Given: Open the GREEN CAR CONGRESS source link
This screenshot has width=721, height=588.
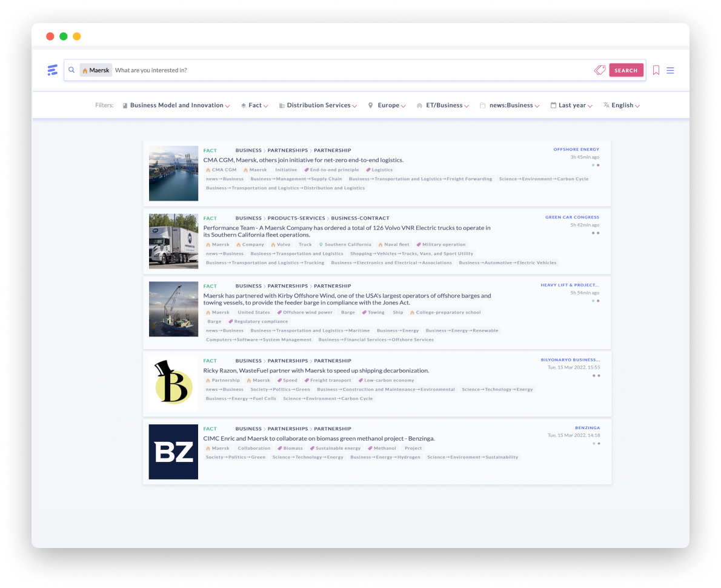Looking at the screenshot, I should 572,217.
